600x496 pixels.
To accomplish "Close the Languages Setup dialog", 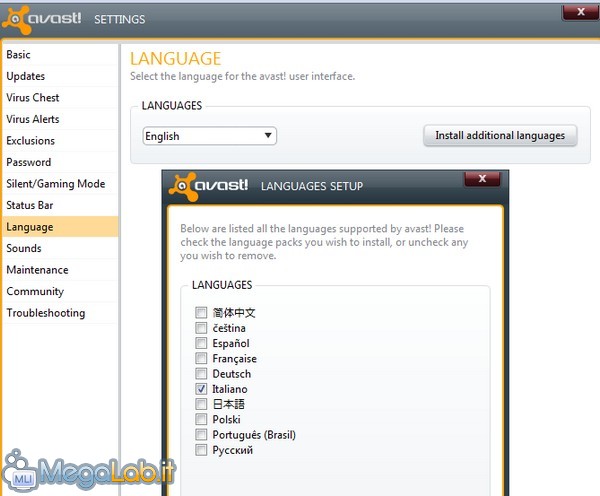I will tap(482, 178).
